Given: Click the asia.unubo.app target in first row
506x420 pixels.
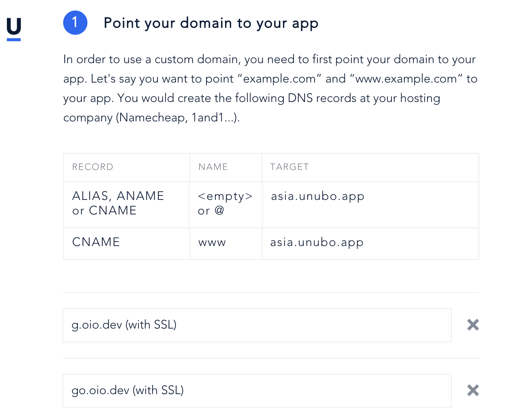Looking at the screenshot, I should click(x=318, y=196).
